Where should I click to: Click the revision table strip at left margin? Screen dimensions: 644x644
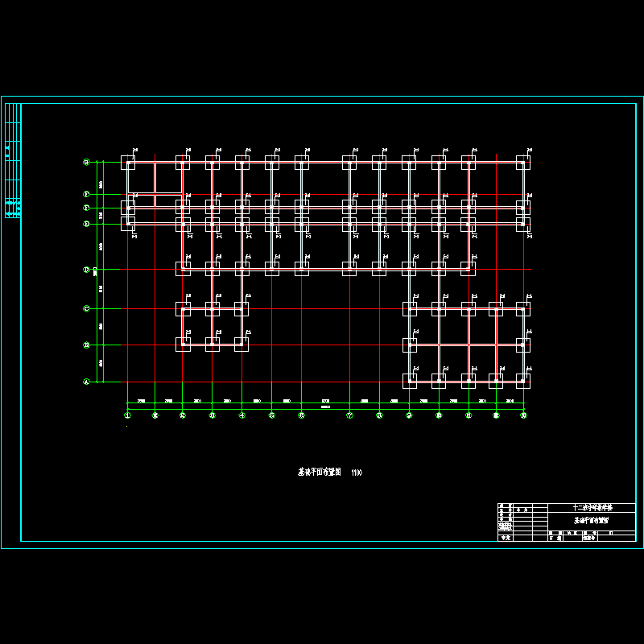[x=13, y=161]
